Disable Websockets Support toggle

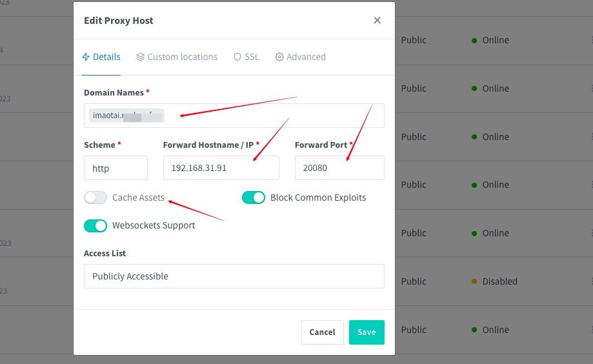95,225
